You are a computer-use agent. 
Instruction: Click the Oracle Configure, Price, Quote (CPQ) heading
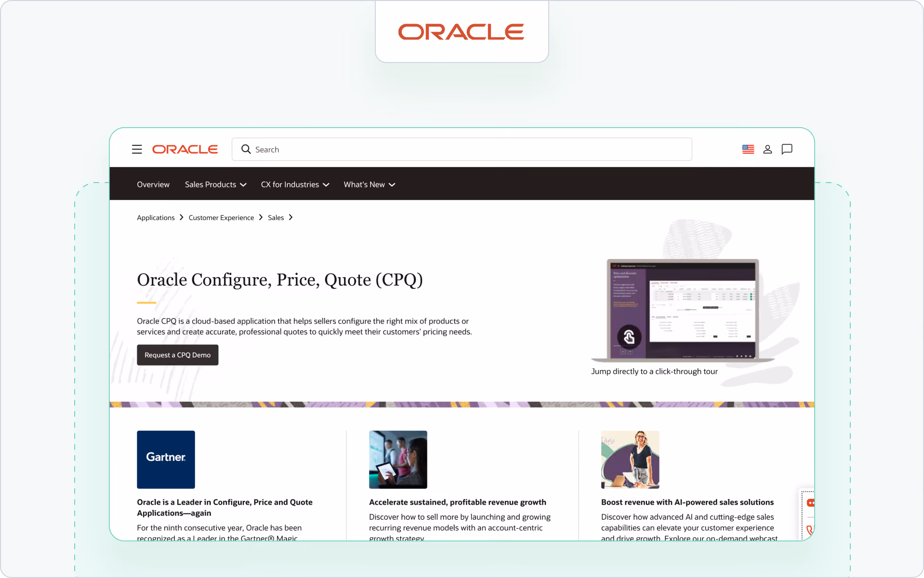click(280, 280)
